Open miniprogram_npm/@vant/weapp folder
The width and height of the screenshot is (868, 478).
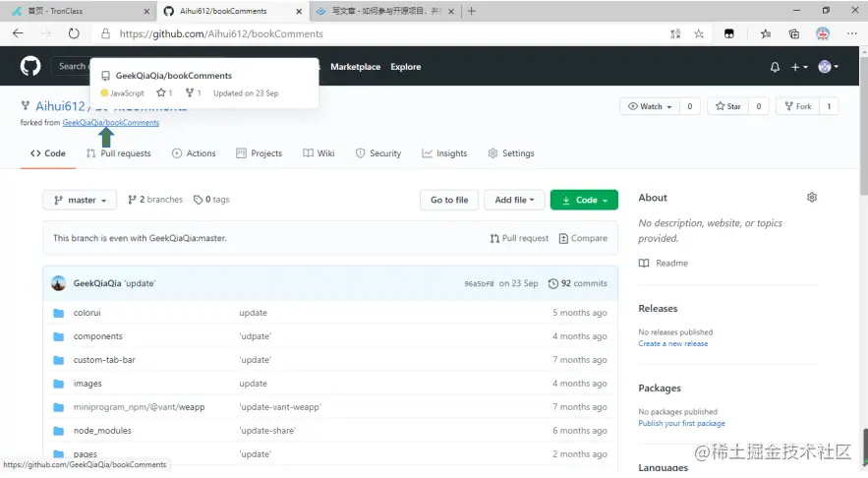[x=139, y=407]
